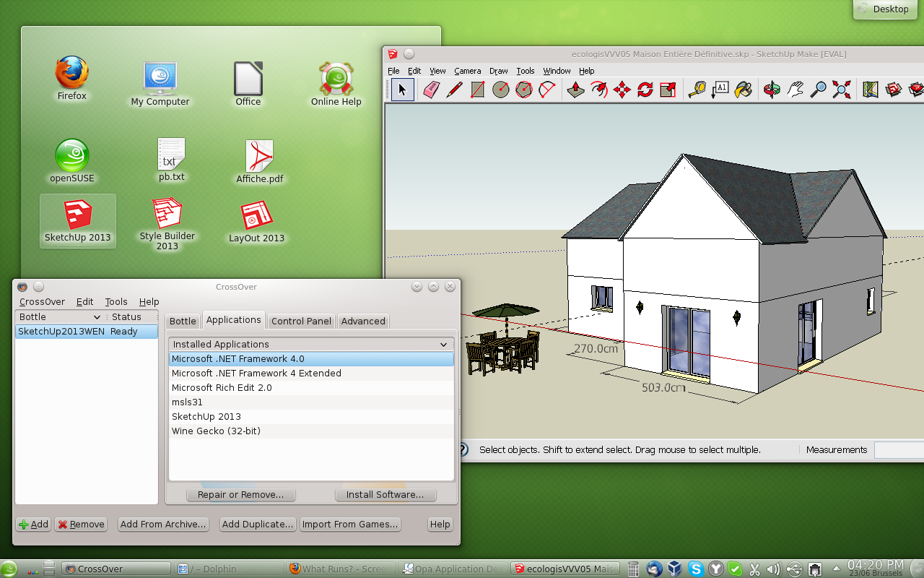924x578 pixels.
Task: Click inside the Measurements field
Action: [x=897, y=449]
